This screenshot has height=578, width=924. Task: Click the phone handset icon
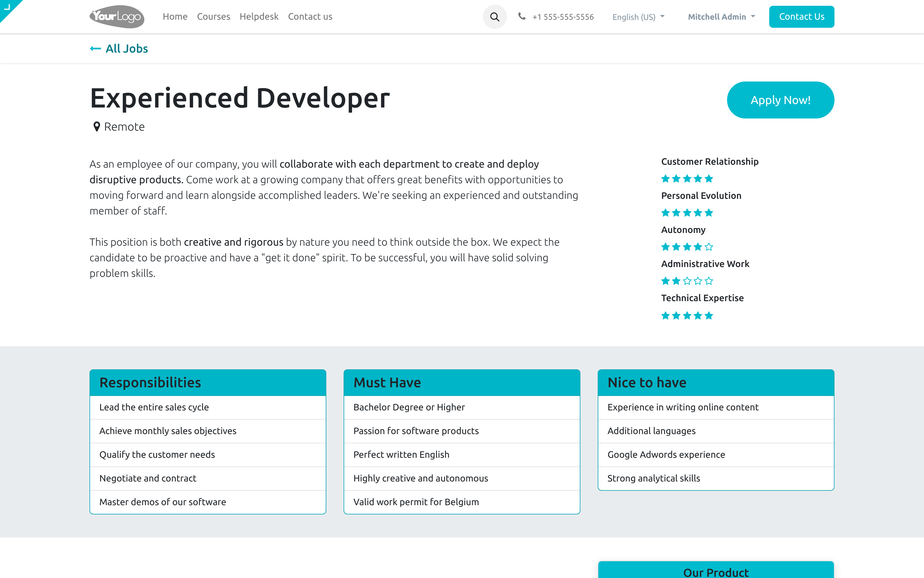(x=521, y=16)
